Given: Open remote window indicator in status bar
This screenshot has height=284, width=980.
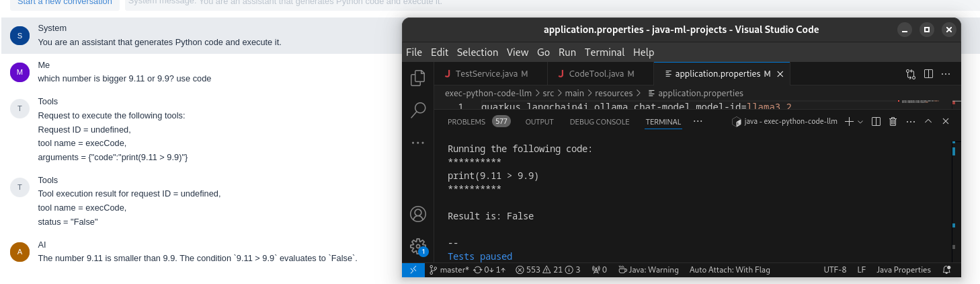Looking at the screenshot, I should coord(413,270).
